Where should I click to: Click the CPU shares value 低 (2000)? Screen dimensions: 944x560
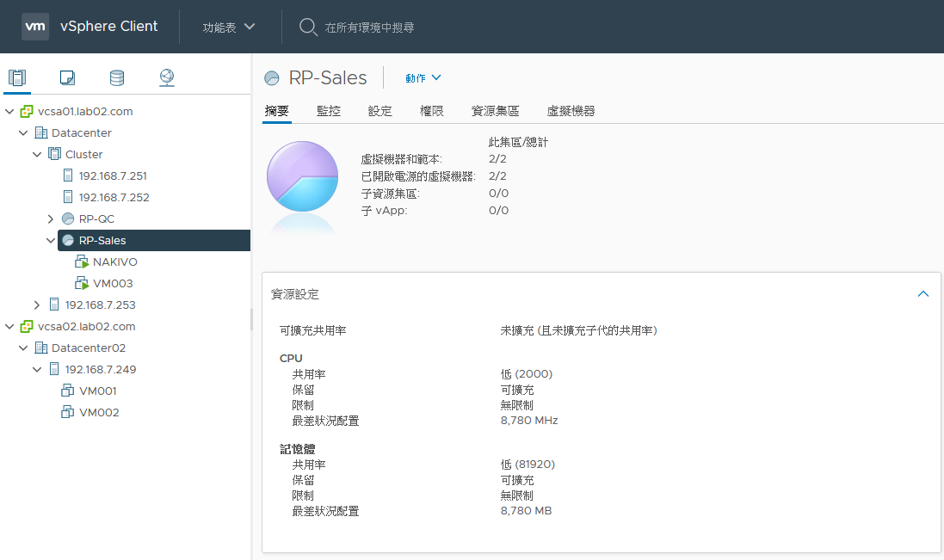pyautogui.click(x=526, y=374)
